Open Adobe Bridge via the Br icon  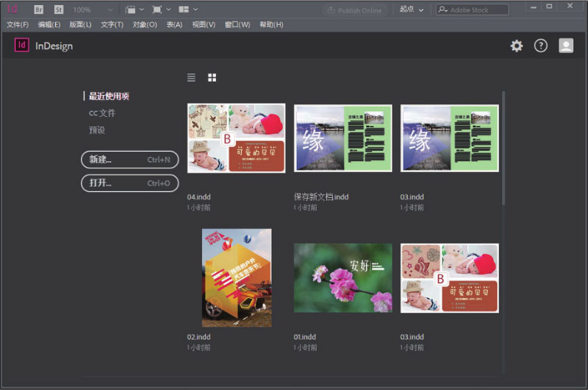point(39,10)
